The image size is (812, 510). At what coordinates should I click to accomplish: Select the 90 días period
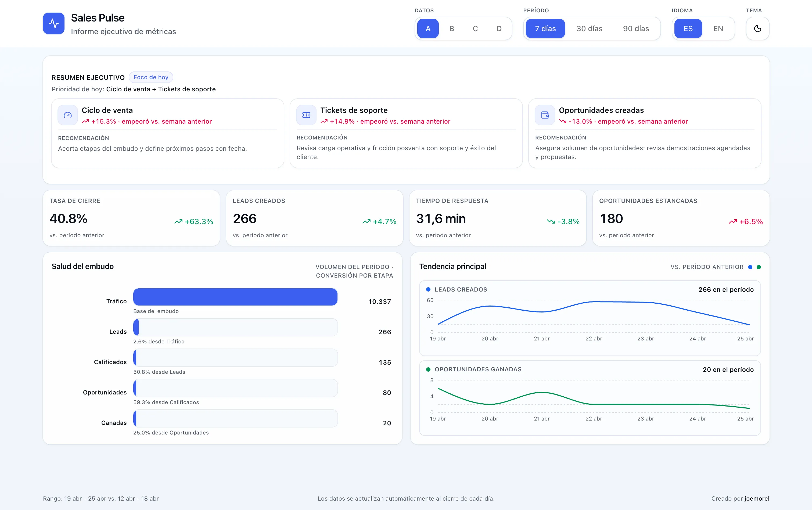tap(636, 29)
